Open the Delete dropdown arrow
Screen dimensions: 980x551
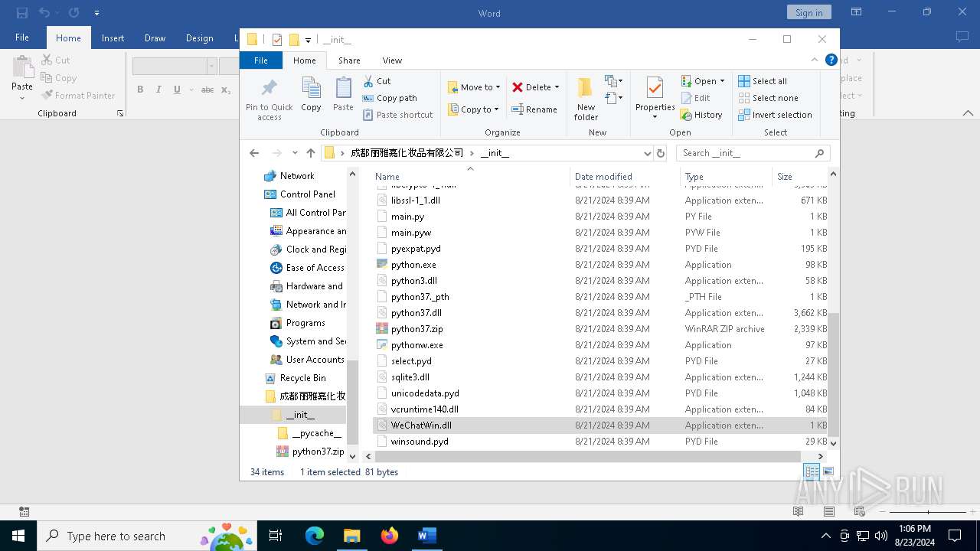click(x=557, y=87)
